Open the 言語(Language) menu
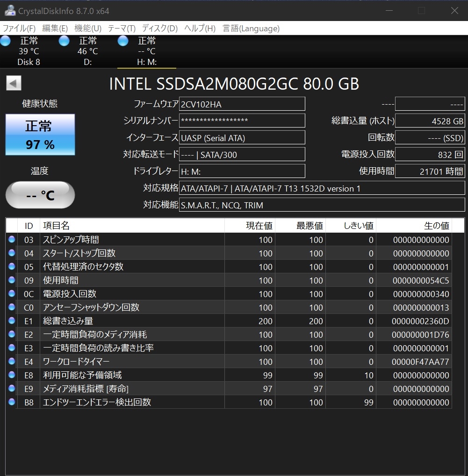 point(251,28)
